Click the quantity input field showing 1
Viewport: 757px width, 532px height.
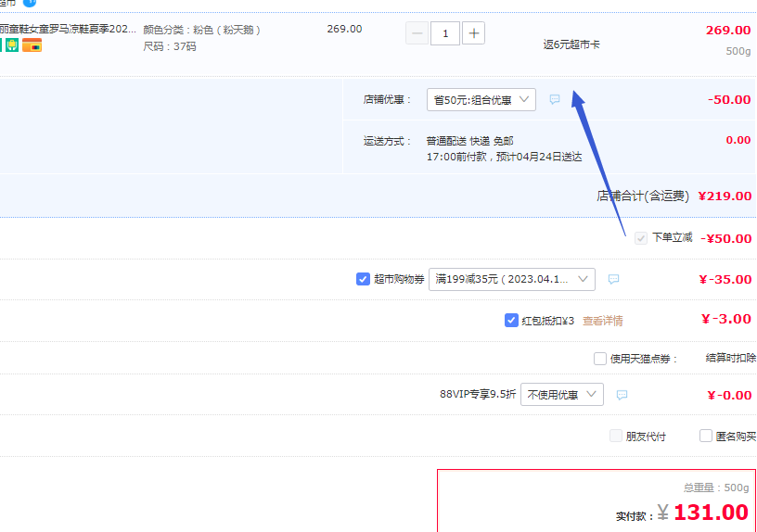(445, 33)
